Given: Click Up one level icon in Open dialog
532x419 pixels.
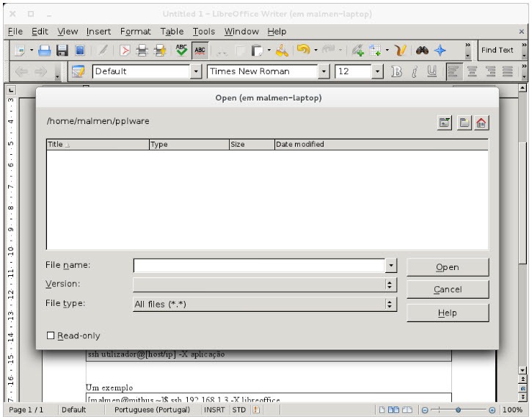Looking at the screenshot, I should point(445,123).
